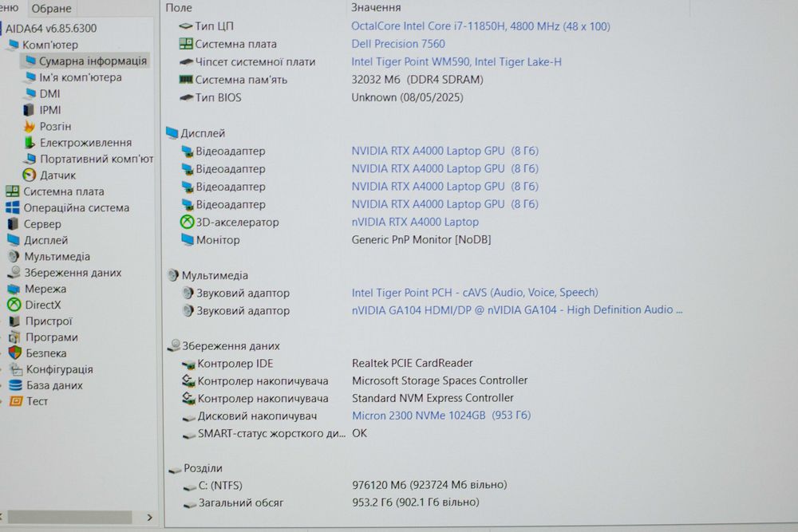Click the Поле column header
Image resolution: width=798 pixels, height=532 pixels.
(179, 8)
